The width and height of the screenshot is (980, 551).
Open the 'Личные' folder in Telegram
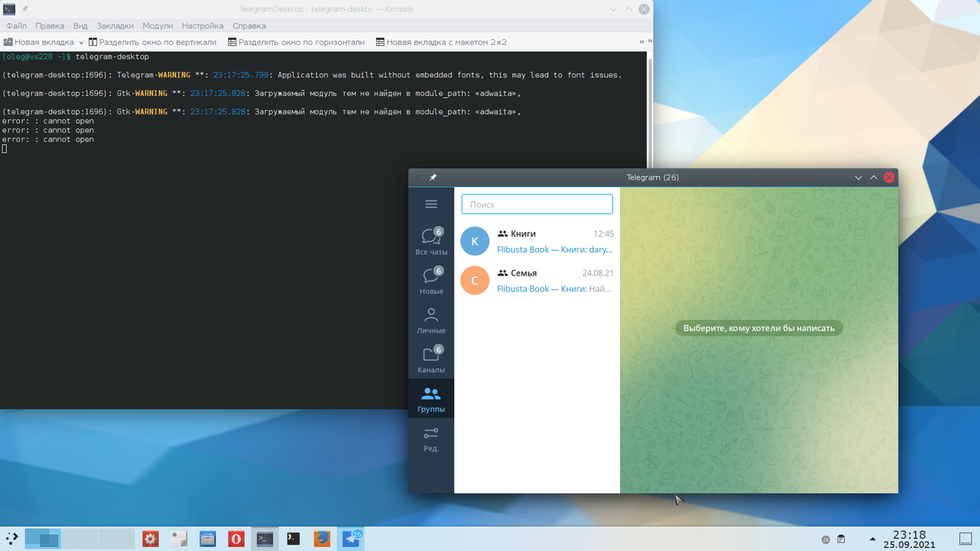[431, 320]
